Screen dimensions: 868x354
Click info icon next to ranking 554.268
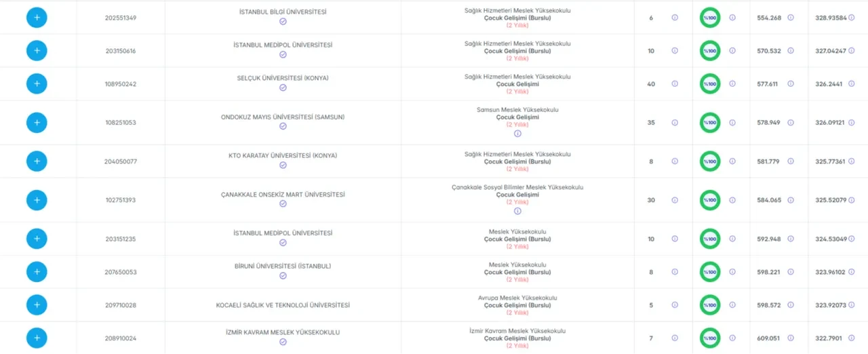(791, 18)
